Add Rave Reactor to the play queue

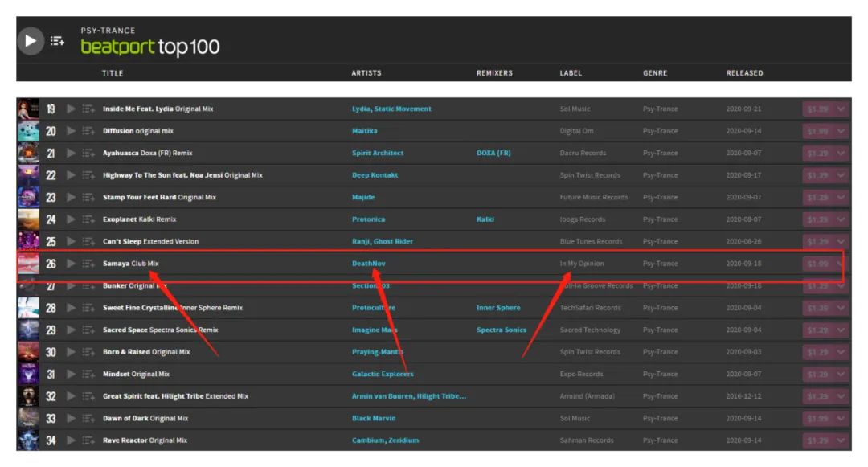(x=88, y=441)
